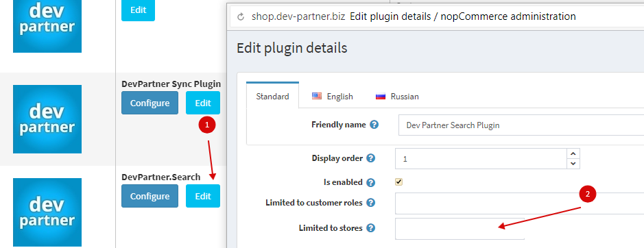Click the browser reload icon
The width and height of the screenshot is (644, 248).
click(241, 17)
